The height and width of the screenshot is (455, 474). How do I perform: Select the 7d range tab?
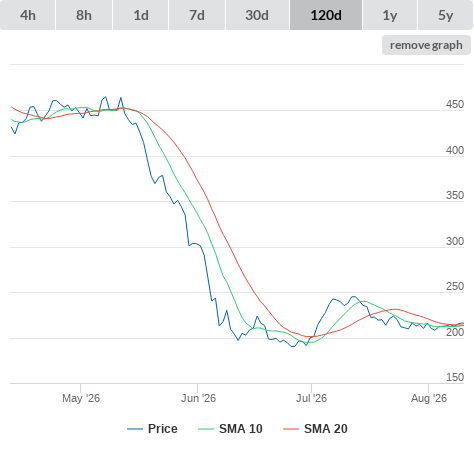(x=197, y=15)
